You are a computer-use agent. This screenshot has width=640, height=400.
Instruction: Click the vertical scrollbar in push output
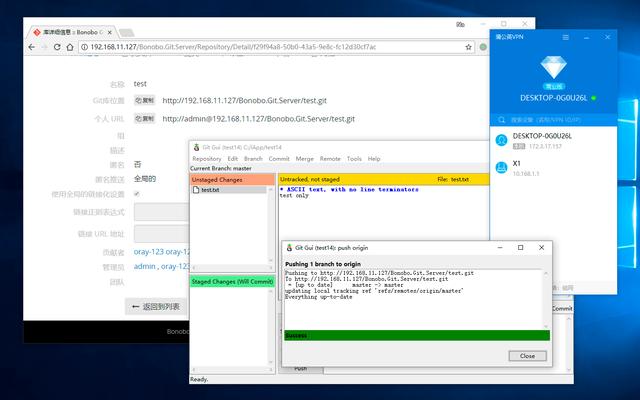coord(546,300)
